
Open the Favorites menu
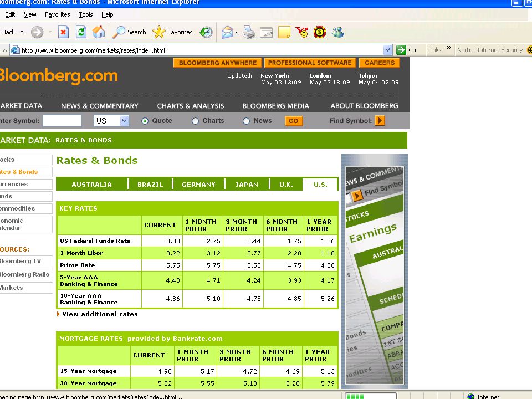pos(57,14)
